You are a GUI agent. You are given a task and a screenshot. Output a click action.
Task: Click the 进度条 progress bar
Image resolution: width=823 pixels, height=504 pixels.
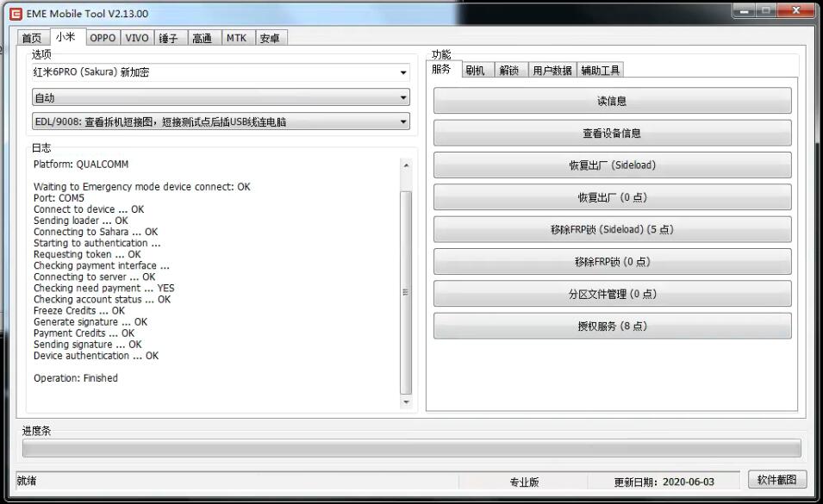[x=412, y=448]
